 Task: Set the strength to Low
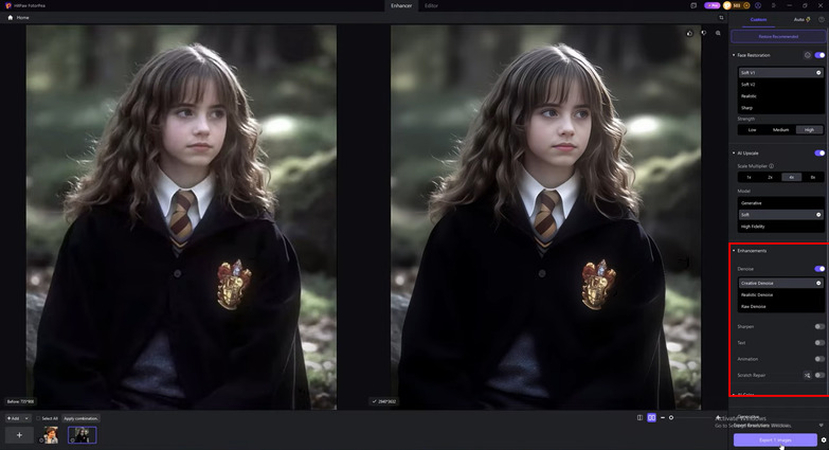(752, 130)
